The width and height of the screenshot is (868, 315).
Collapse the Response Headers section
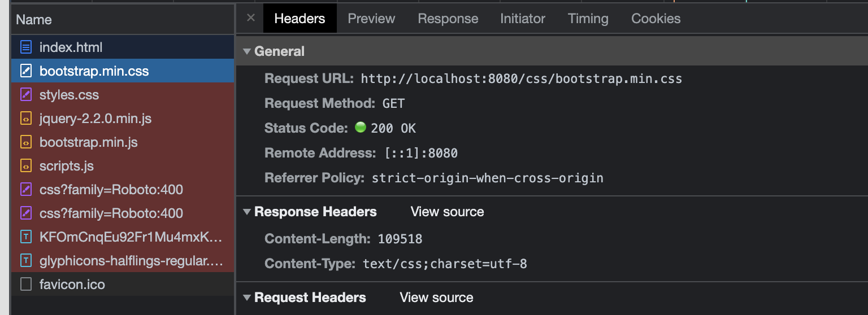(247, 212)
